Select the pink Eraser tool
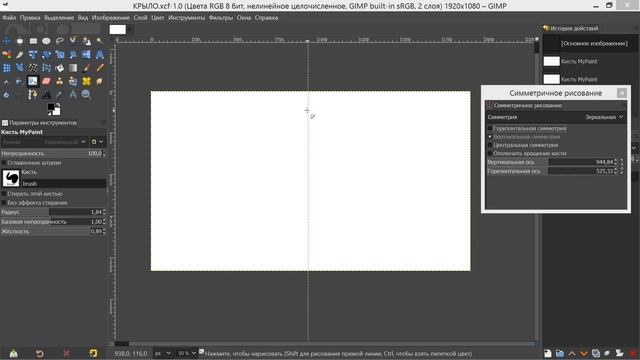Viewport: 640px width, 360px height. (x=46, y=81)
